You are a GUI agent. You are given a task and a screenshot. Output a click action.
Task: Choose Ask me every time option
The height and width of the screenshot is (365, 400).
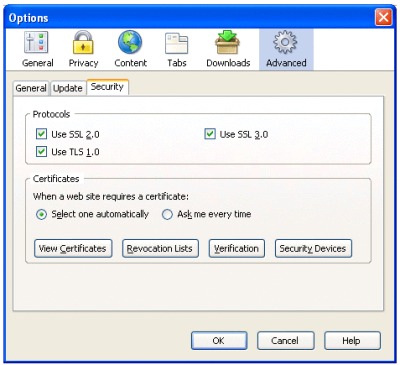(x=167, y=214)
